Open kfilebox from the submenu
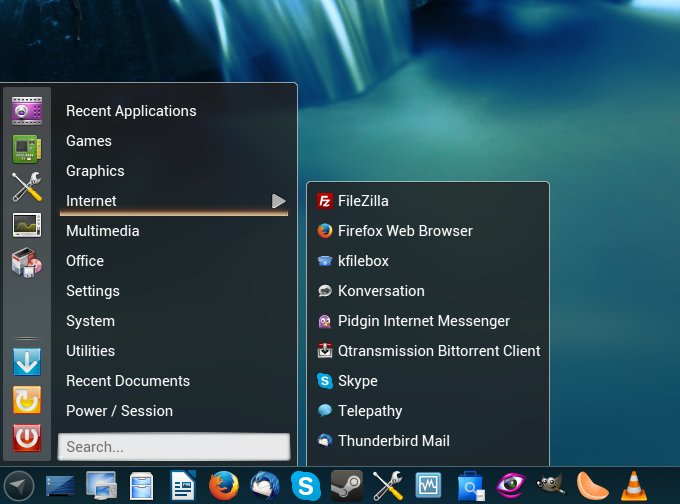Image resolution: width=680 pixels, height=504 pixels. pyautogui.click(x=428, y=261)
